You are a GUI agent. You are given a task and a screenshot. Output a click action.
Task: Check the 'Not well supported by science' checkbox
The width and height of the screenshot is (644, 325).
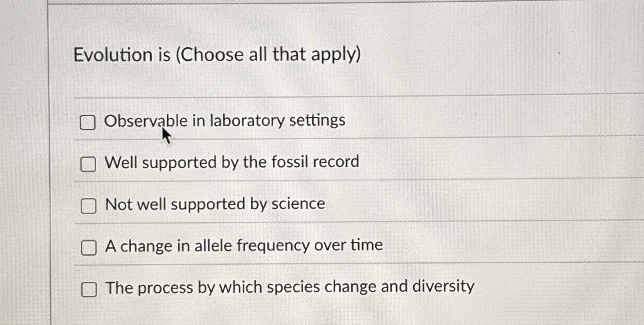pos(88,206)
